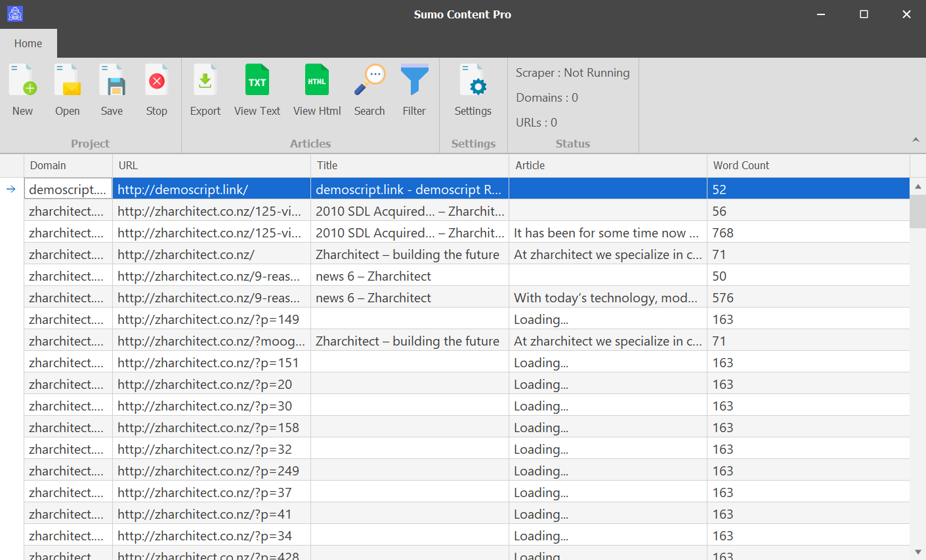This screenshot has width=926, height=560.
Task: Apply the Filter to articles
Action: coord(414,90)
